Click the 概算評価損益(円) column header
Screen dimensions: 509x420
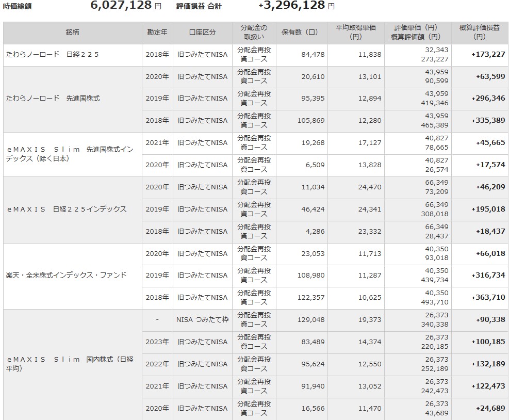point(480,33)
